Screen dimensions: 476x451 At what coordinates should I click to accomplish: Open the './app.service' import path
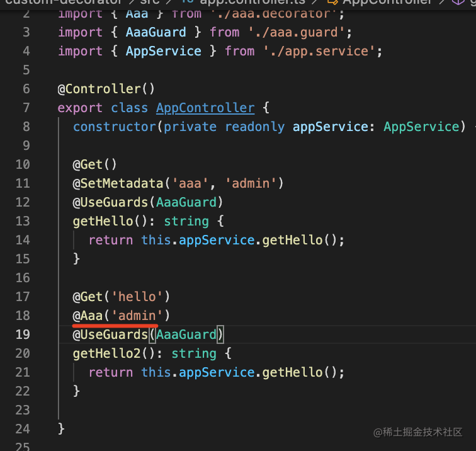coord(321,51)
